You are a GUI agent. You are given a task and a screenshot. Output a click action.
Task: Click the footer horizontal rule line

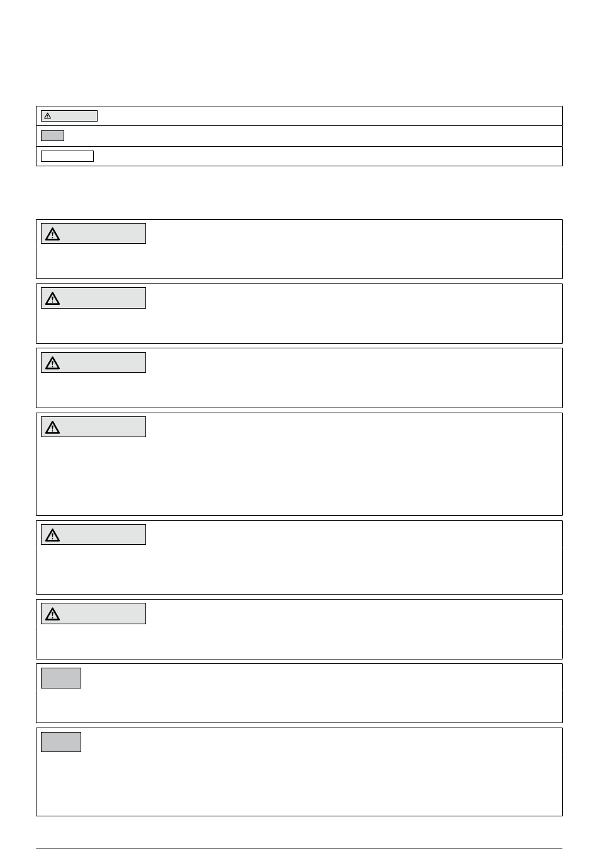(299, 848)
